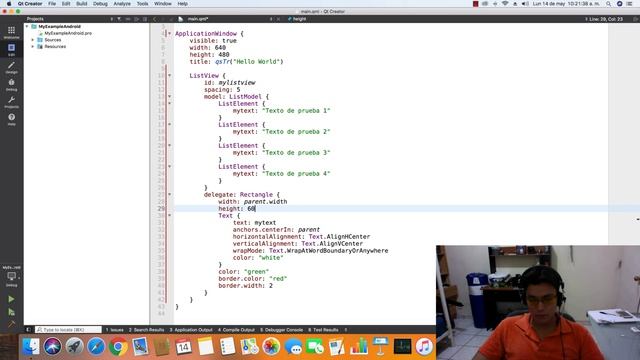Open the Debugger Console pane

282,330
